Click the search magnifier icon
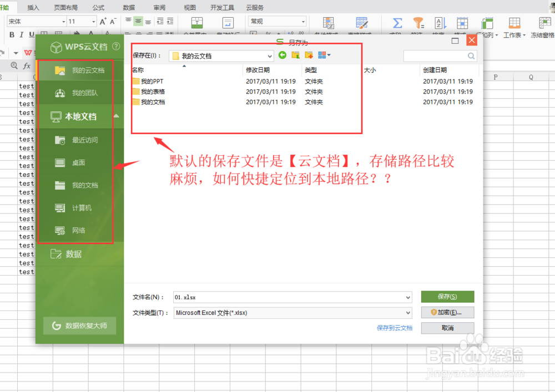 (471, 56)
